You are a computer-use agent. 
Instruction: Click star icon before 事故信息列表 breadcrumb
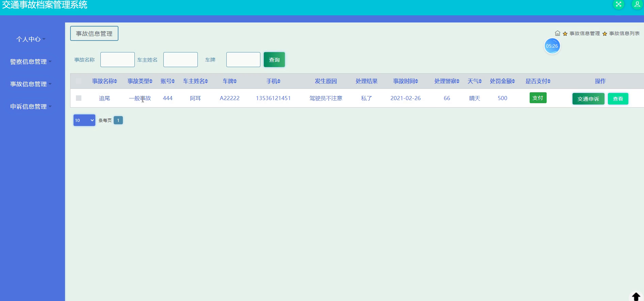click(605, 34)
